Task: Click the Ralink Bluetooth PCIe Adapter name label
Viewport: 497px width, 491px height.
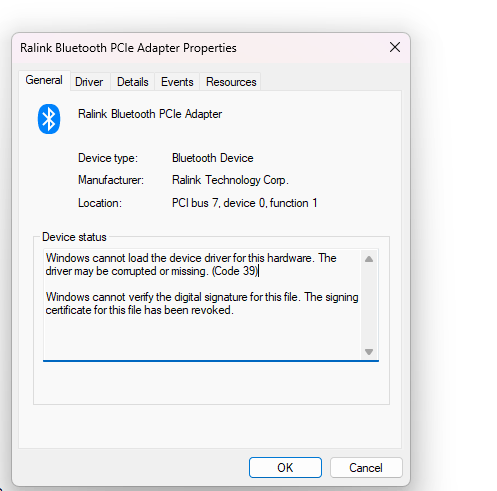Action: [x=150, y=114]
